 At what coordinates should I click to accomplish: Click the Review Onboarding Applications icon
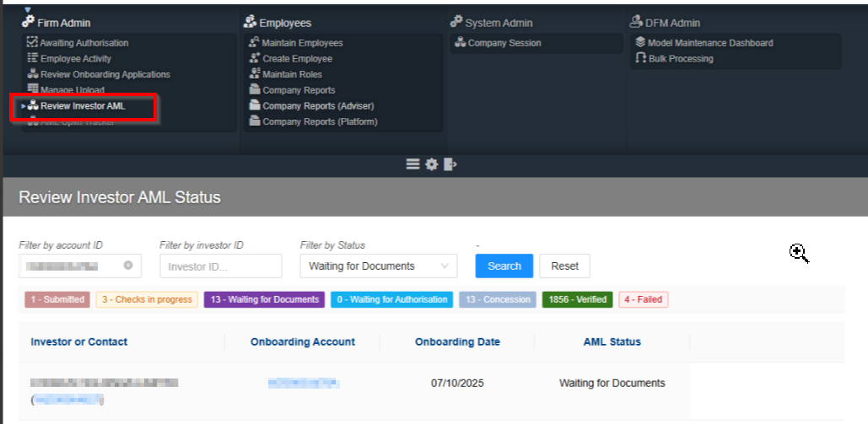point(33,73)
